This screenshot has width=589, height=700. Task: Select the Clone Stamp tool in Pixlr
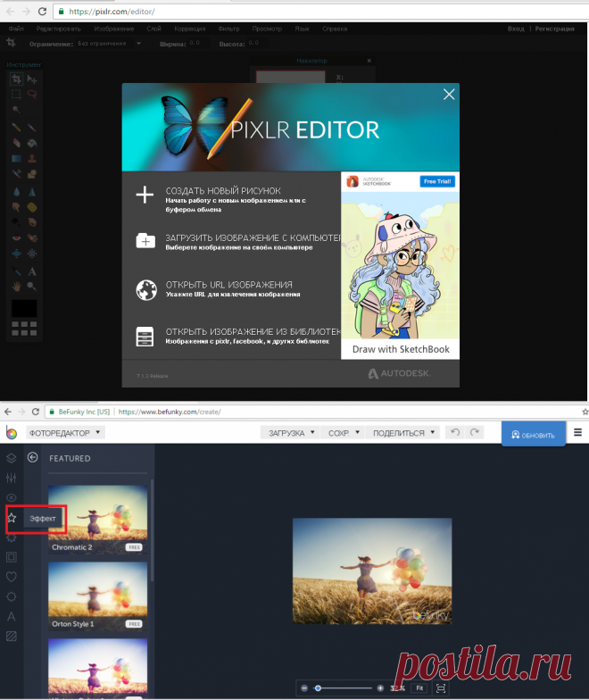click(32, 158)
